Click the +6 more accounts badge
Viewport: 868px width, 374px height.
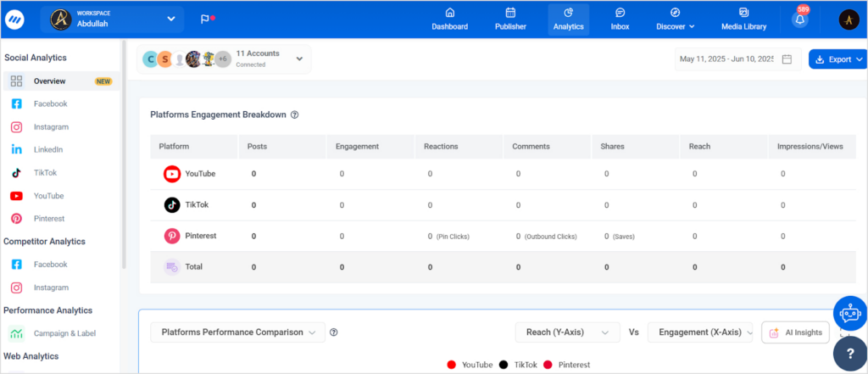[223, 59]
